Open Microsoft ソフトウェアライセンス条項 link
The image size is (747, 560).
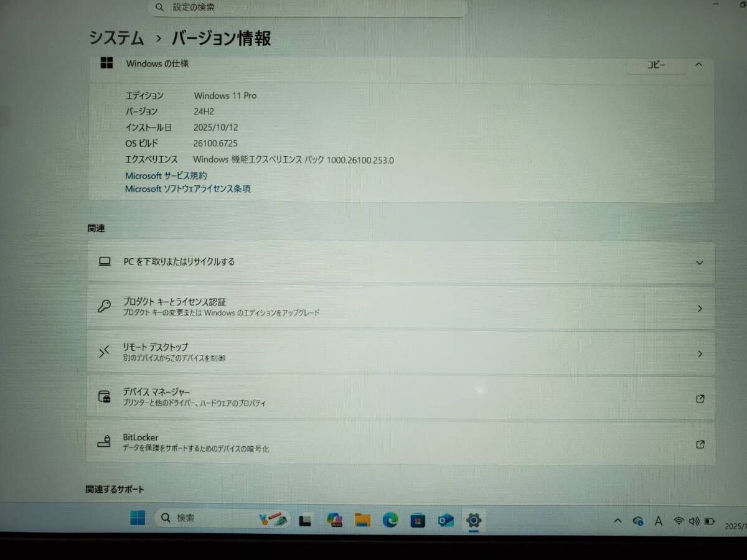(x=188, y=189)
